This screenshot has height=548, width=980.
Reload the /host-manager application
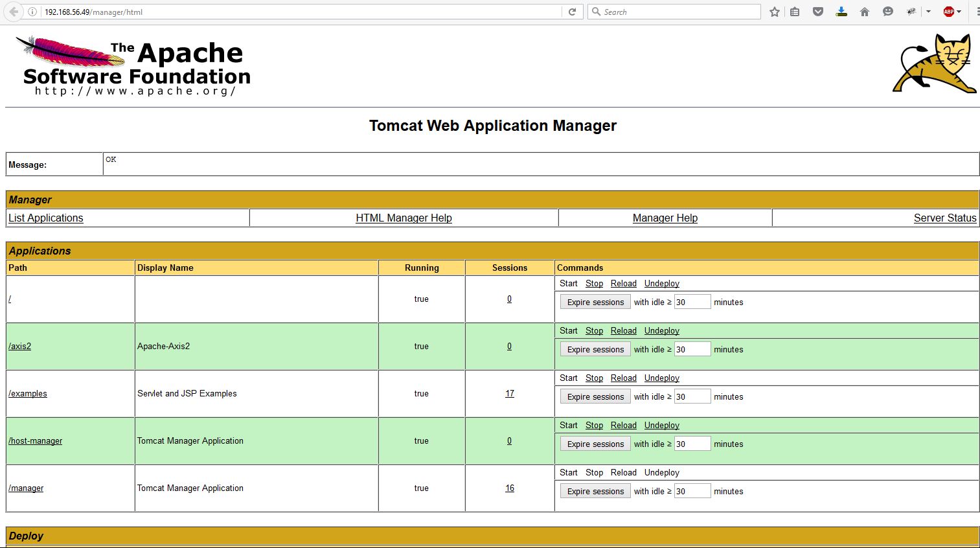[x=624, y=426]
